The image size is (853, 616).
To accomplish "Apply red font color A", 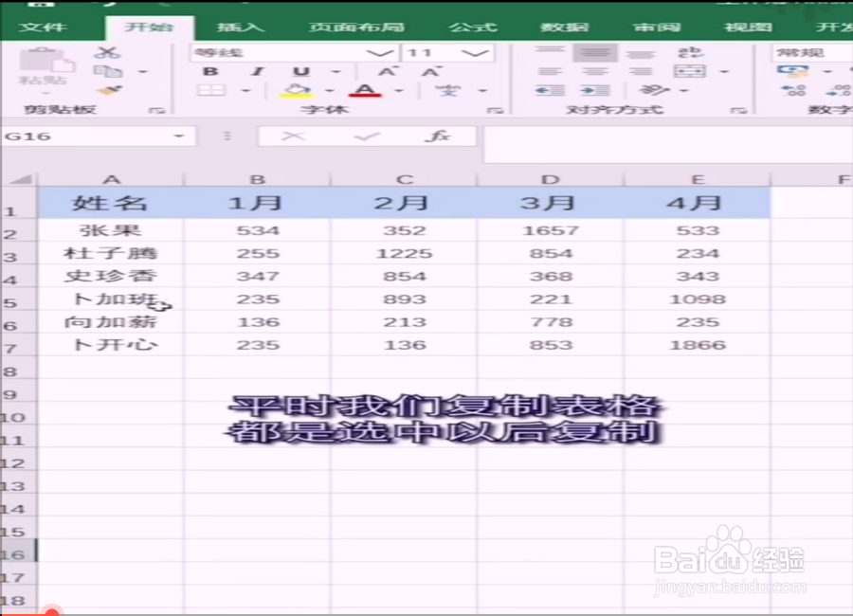I will [365, 90].
